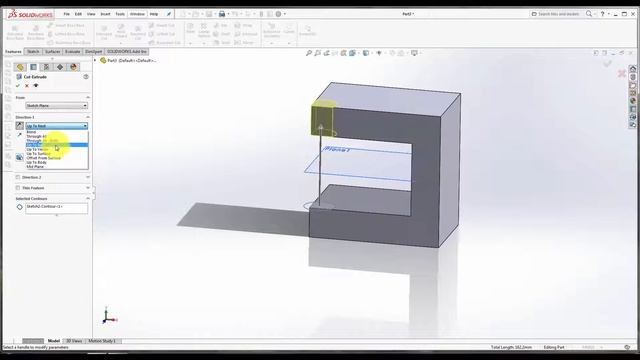Viewport: 640px width, 360px height.
Task: Click the Part3 icon in flyout tree
Action: (103, 60)
